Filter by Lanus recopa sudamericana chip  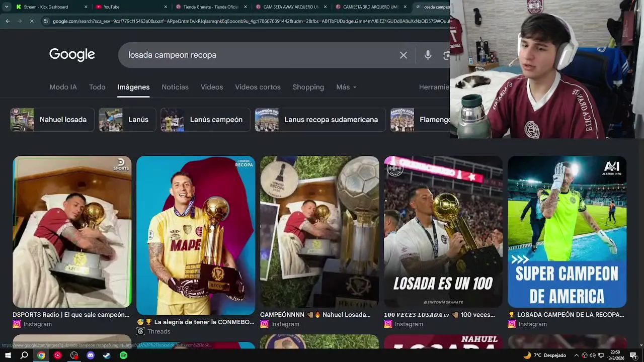320,120
